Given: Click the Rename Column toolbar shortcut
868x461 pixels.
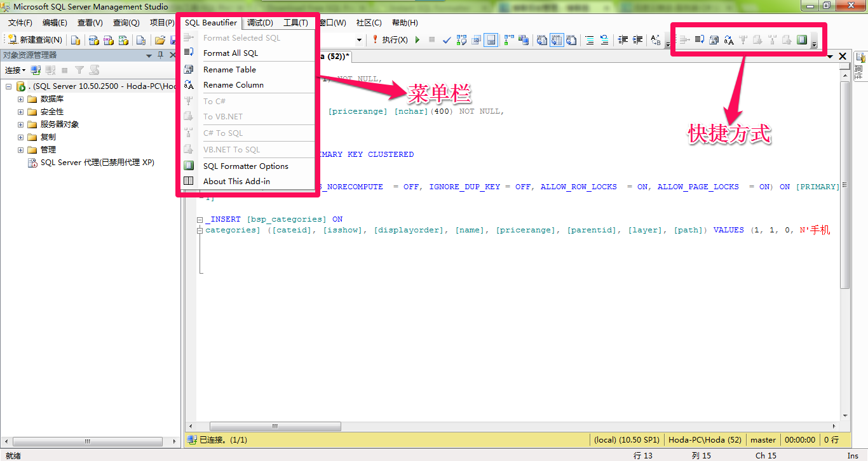Looking at the screenshot, I should 729,40.
